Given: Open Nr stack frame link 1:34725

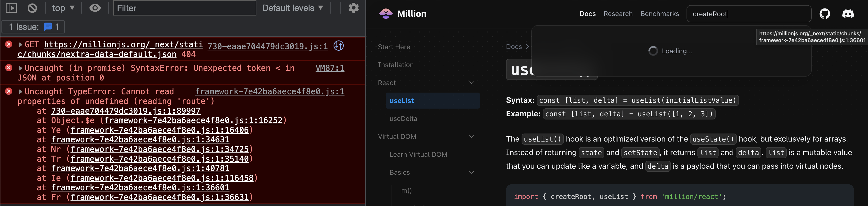Looking at the screenshot, I should (159, 149).
